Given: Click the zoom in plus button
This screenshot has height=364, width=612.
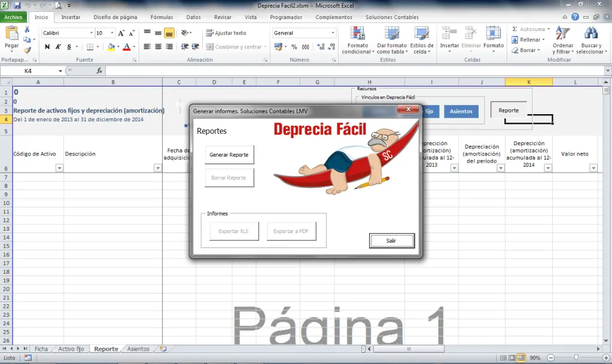Looking at the screenshot, I should tap(606, 357).
